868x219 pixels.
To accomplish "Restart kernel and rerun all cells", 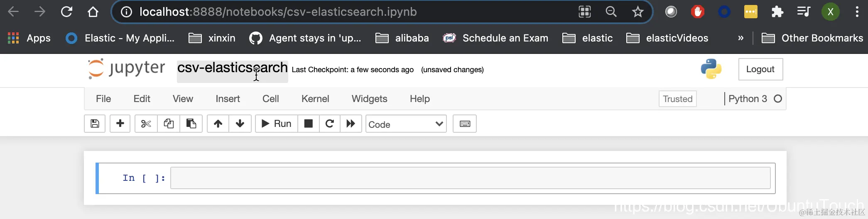I will [x=351, y=124].
